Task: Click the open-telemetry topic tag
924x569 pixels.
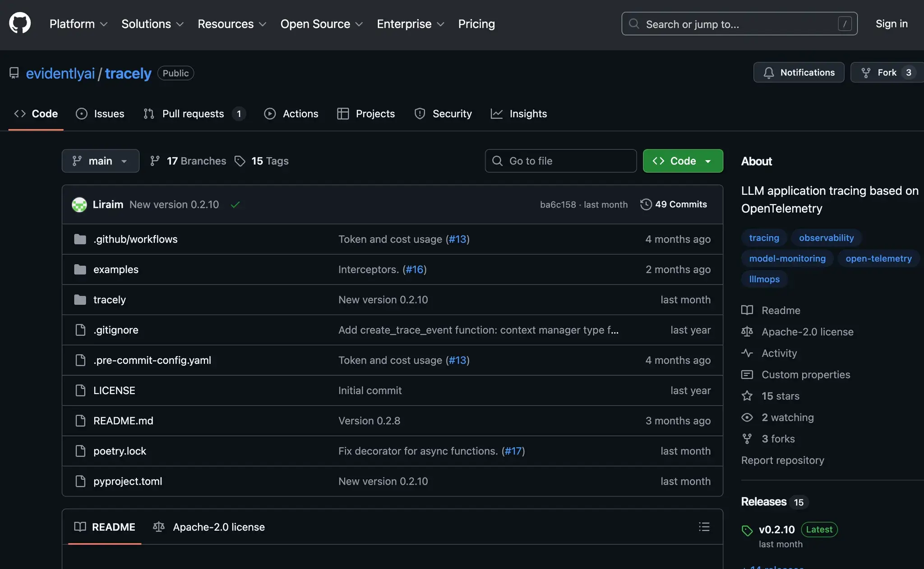Action: (878, 258)
